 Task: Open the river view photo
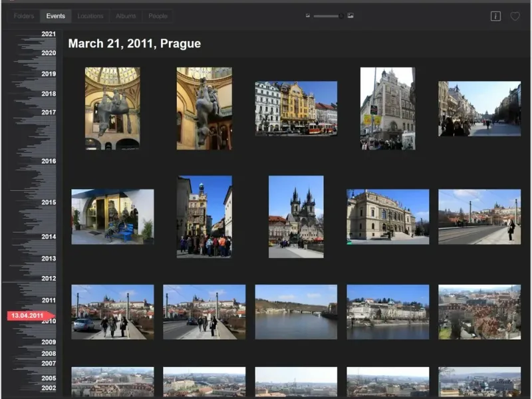pos(296,312)
